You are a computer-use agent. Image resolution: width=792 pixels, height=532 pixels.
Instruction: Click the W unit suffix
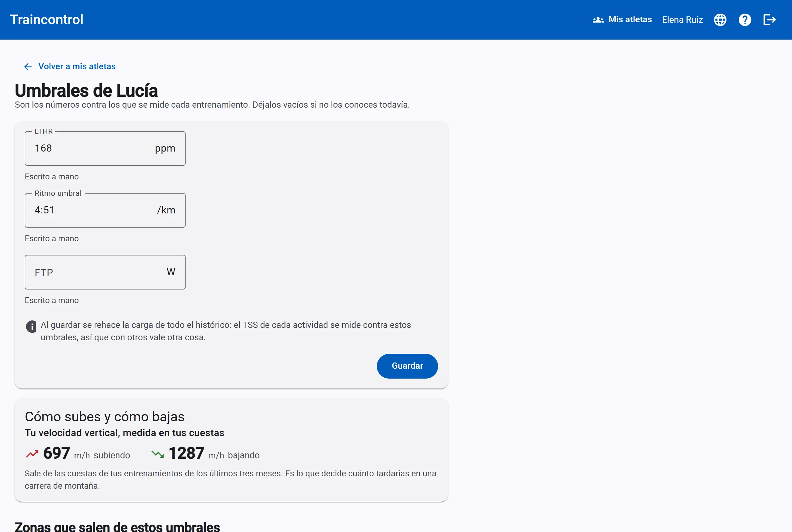(x=171, y=272)
